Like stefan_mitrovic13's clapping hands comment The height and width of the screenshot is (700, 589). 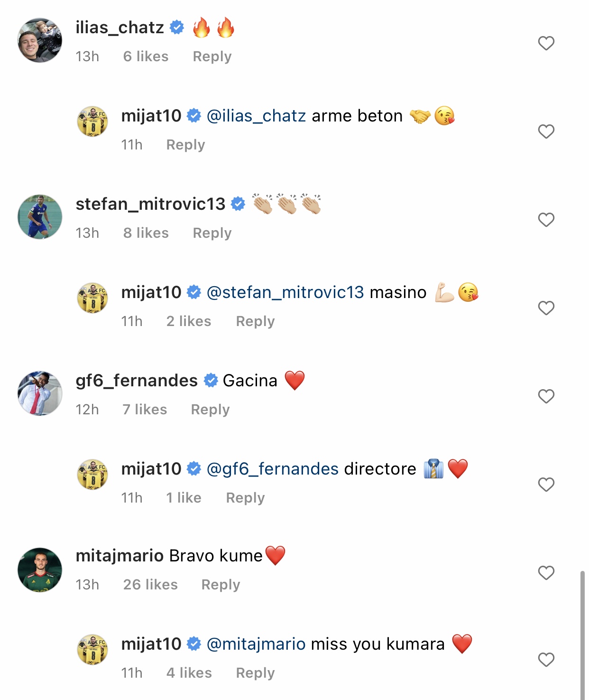coord(546,220)
